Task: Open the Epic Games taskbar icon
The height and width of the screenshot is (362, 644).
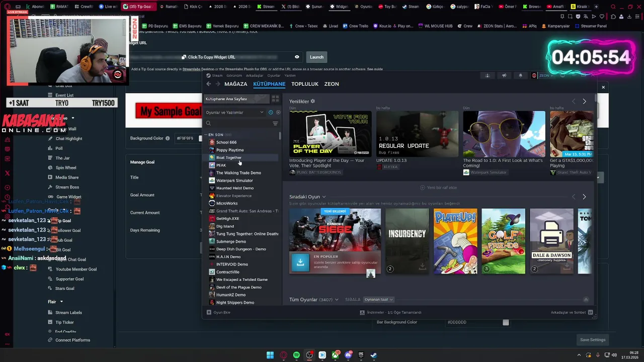Action: tap(361, 355)
